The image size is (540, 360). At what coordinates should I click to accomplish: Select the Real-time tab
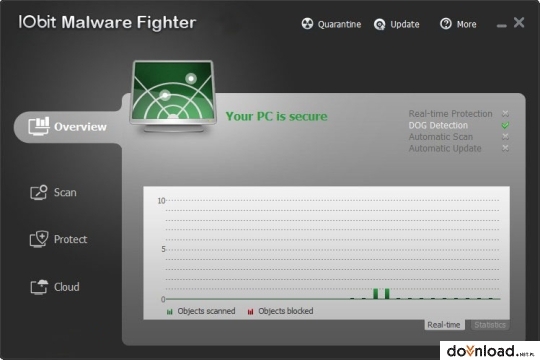tap(444, 325)
